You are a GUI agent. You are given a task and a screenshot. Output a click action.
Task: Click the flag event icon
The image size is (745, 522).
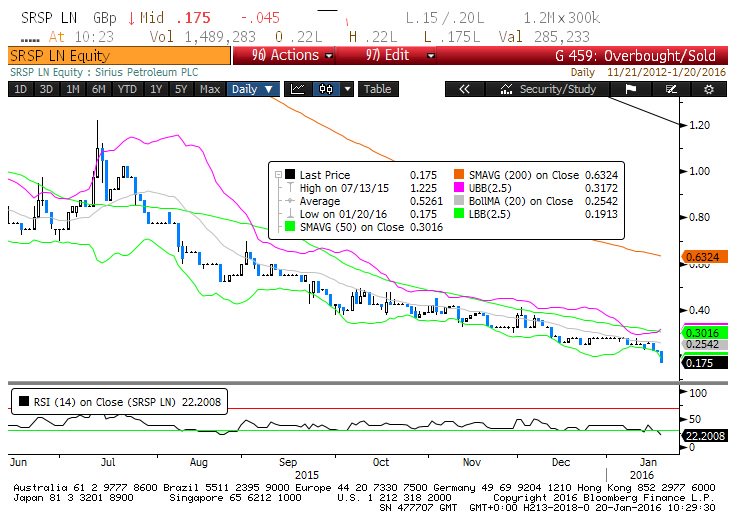pyautogui.click(x=630, y=89)
